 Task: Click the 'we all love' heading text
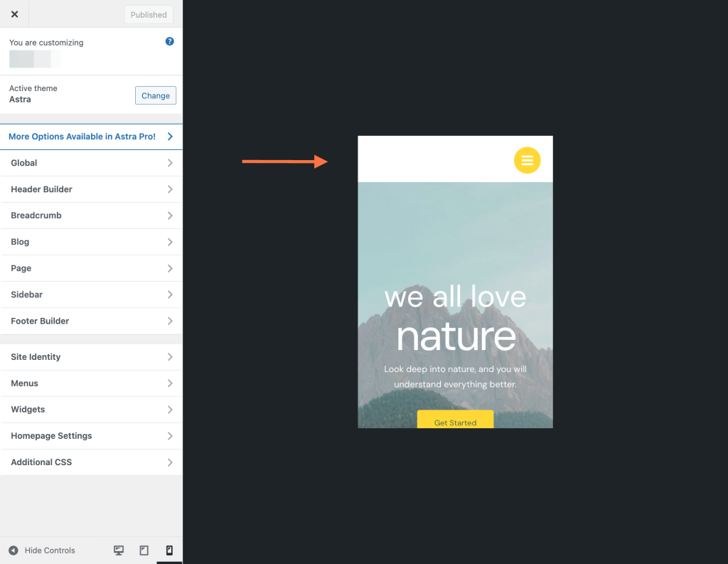coord(455,297)
